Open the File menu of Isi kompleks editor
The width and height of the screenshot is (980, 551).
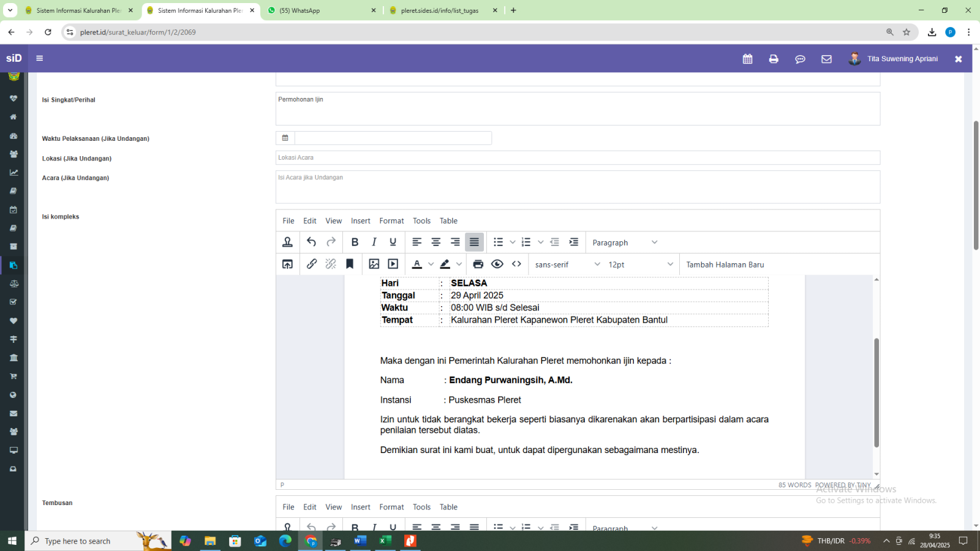288,221
